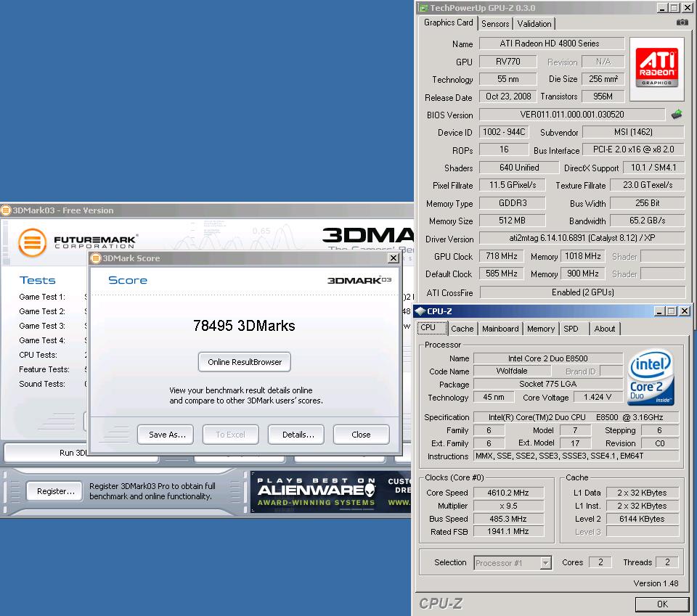This screenshot has width=697, height=616.
Task: Click the 78495 3DMarks score text
Action: pos(244,326)
